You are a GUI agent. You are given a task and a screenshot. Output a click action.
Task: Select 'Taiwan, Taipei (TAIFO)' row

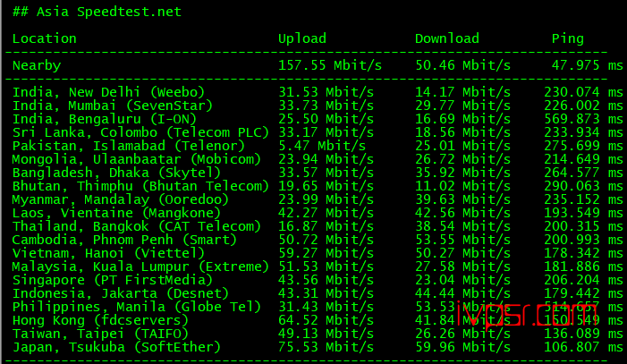pyautogui.click(x=318, y=334)
